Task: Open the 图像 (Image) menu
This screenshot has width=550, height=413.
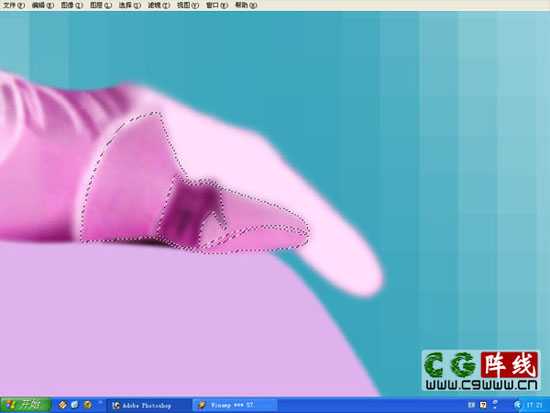Action: click(72, 5)
